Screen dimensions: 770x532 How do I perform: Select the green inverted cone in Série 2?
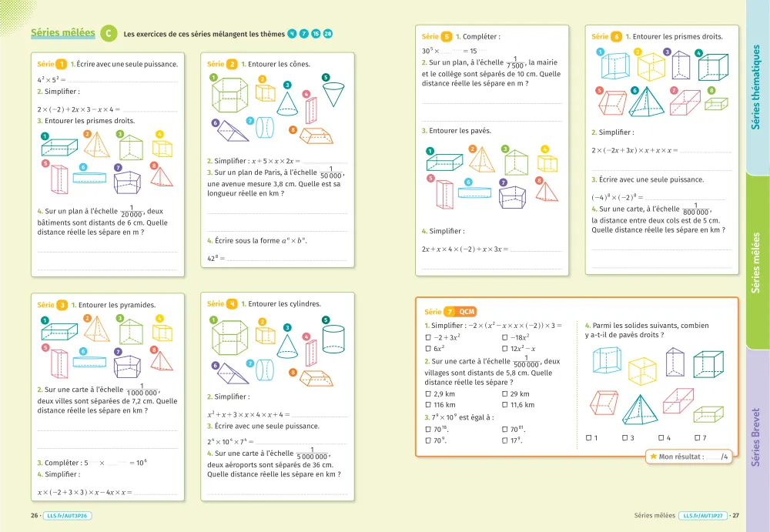[333, 94]
